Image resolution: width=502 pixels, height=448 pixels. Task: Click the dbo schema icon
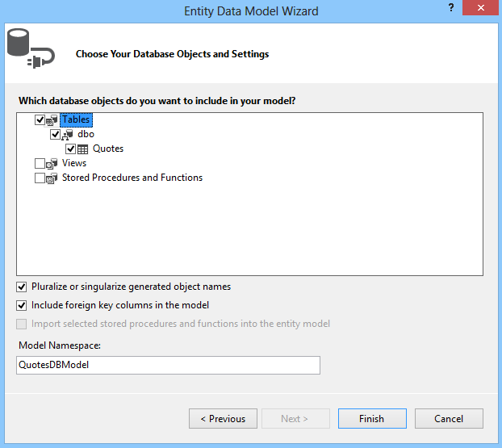click(67, 135)
